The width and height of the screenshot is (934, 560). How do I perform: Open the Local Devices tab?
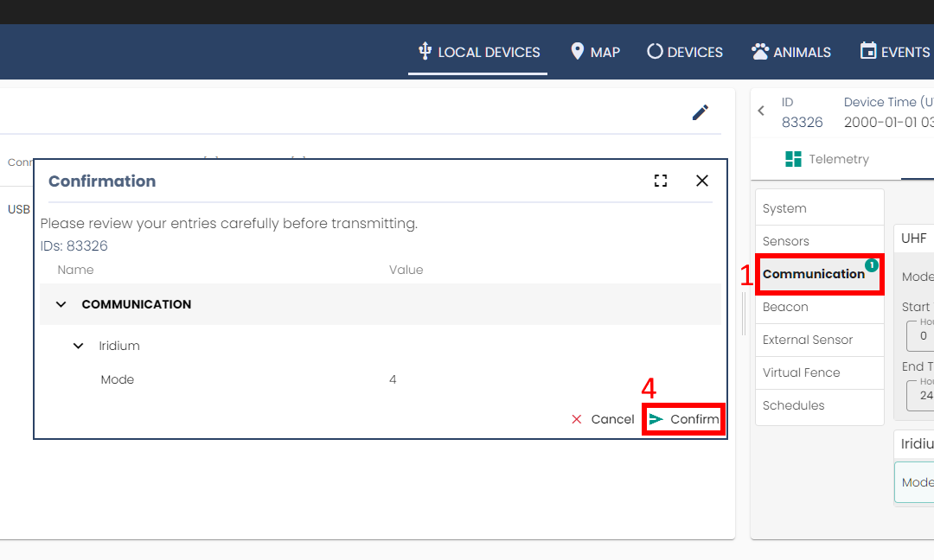tap(478, 52)
